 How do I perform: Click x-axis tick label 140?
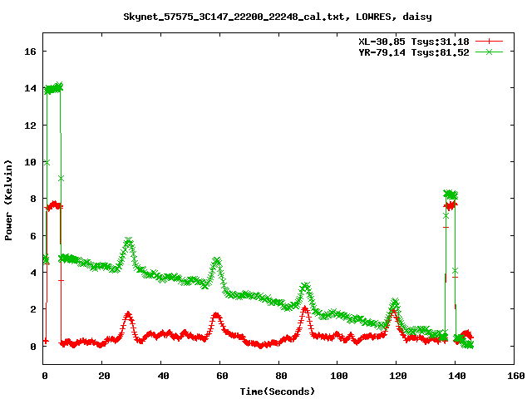[x=457, y=376]
